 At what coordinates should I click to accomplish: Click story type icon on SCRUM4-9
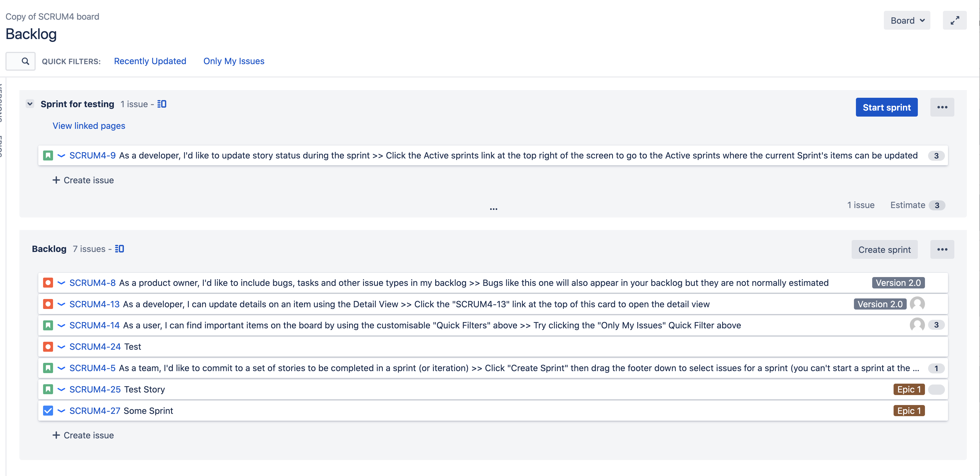tap(48, 156)
